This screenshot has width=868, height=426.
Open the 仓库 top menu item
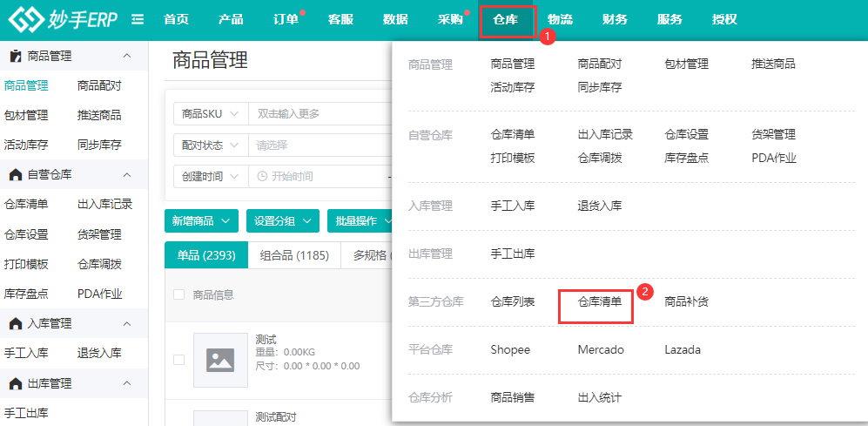pos(506,20)
